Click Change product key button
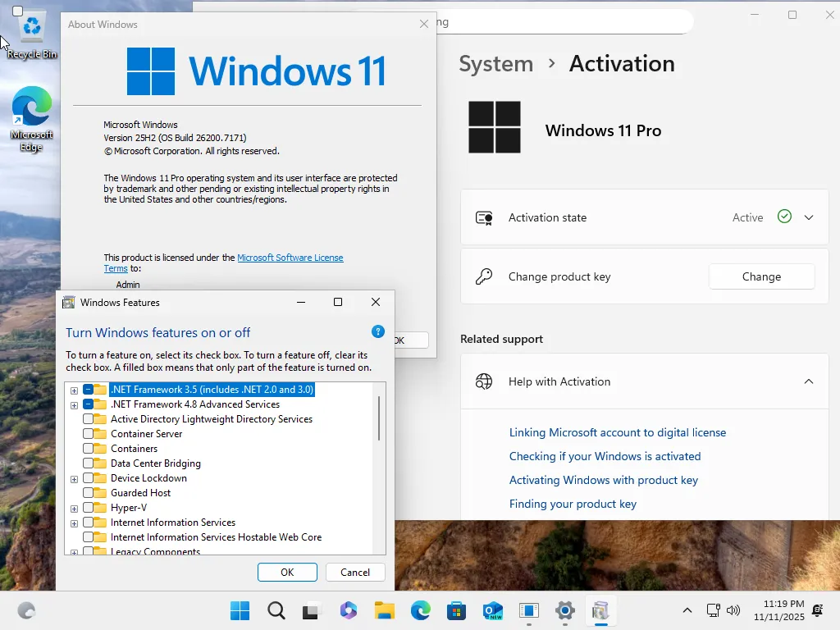This screenshot has width=840, height=630. click(761, 276)
